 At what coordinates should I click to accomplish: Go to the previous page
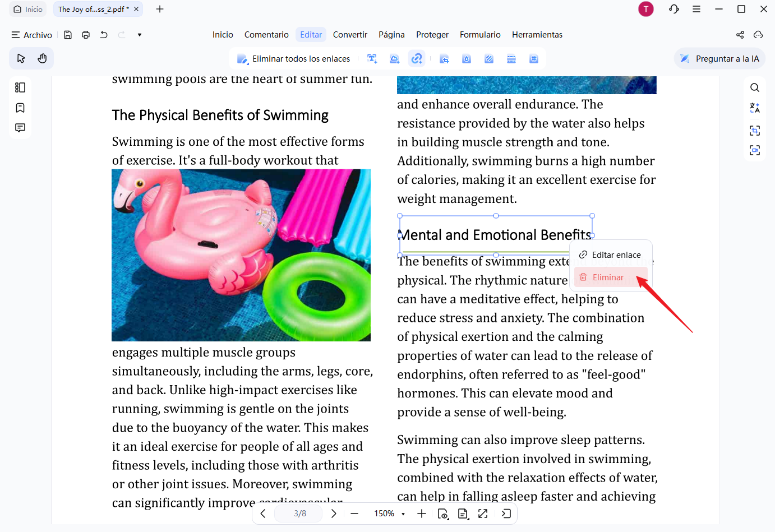pos(263,514)
